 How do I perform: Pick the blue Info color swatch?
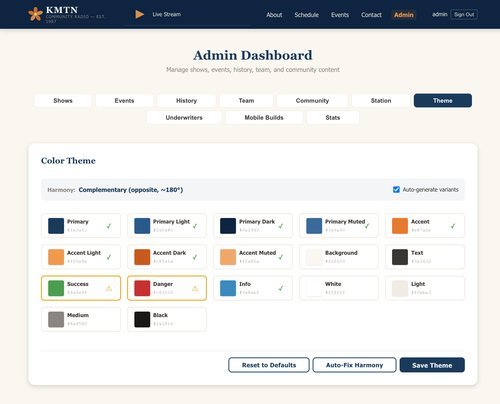(x=228, y=288)
